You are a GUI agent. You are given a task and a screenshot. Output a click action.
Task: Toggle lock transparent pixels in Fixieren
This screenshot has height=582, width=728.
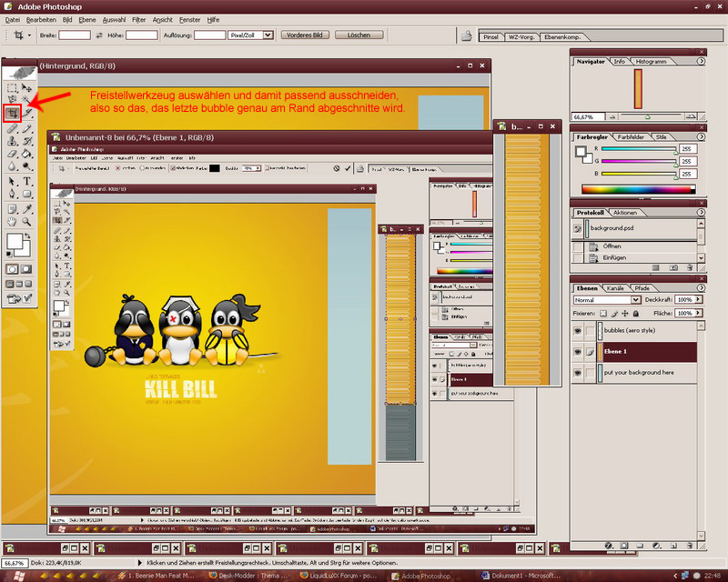coord(603,313)
